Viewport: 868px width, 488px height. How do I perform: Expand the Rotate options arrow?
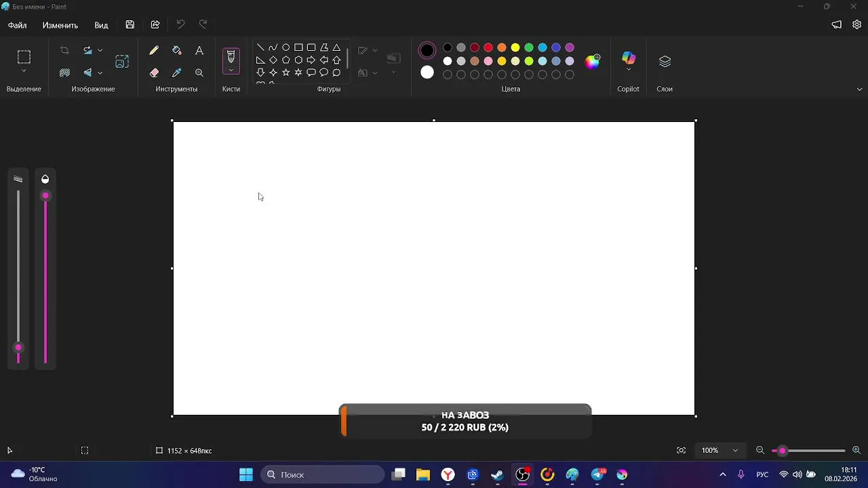pos(100,50)
